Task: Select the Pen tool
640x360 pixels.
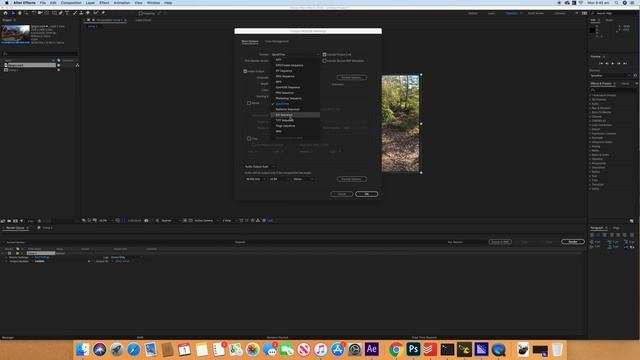Action: click(60, 13)
